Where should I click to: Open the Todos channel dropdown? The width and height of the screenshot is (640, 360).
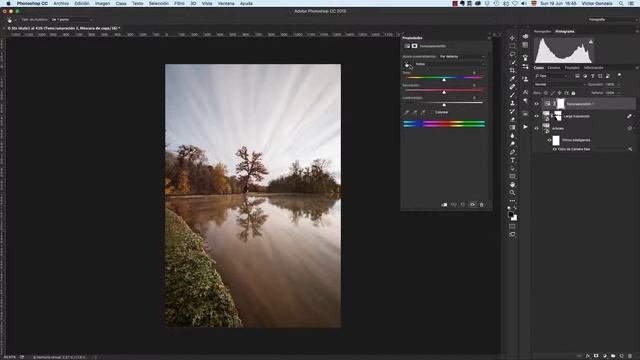point(450,64)
